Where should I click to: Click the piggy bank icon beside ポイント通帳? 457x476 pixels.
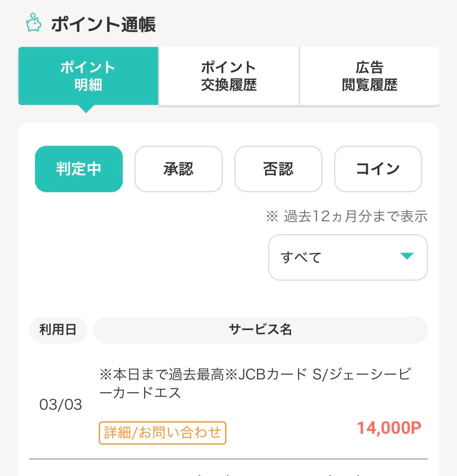point(34,23)
